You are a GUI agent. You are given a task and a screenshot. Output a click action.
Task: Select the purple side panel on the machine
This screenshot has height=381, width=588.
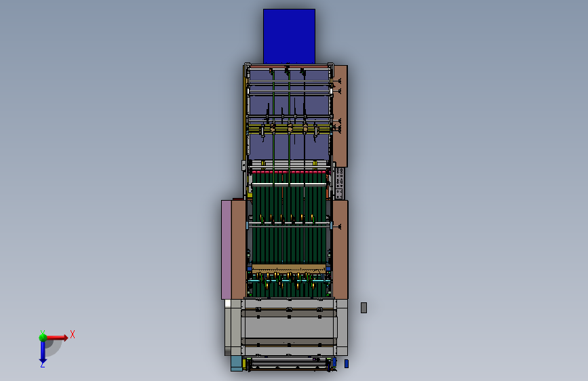tap(226, 249)
